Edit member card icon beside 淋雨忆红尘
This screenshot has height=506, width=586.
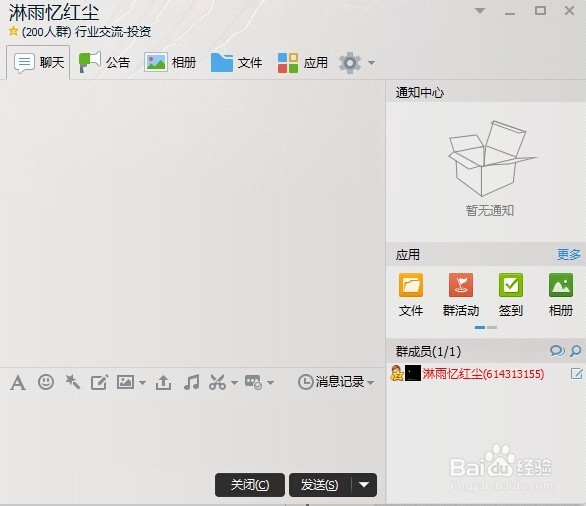click(576, 373)
